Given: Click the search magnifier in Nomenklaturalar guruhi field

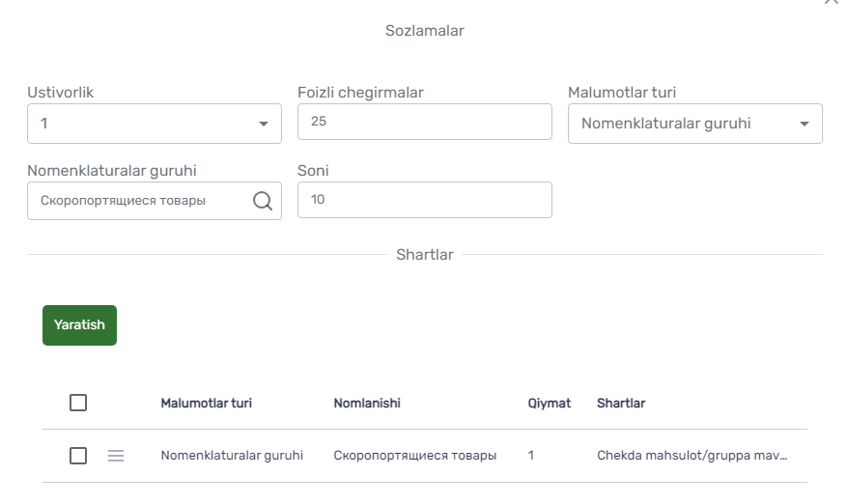Looking at the screenshot, I should click(x=263, y=201).
